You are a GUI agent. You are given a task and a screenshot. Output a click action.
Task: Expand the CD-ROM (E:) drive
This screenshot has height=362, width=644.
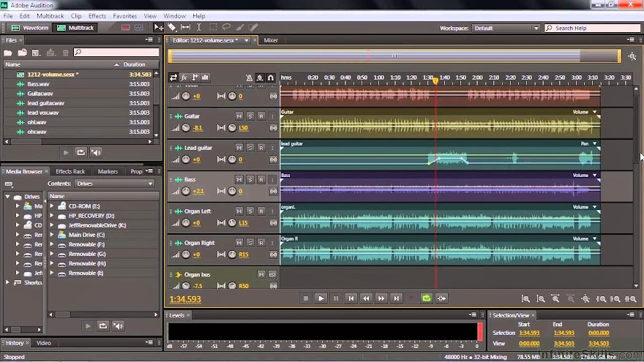tap(52, 206)
